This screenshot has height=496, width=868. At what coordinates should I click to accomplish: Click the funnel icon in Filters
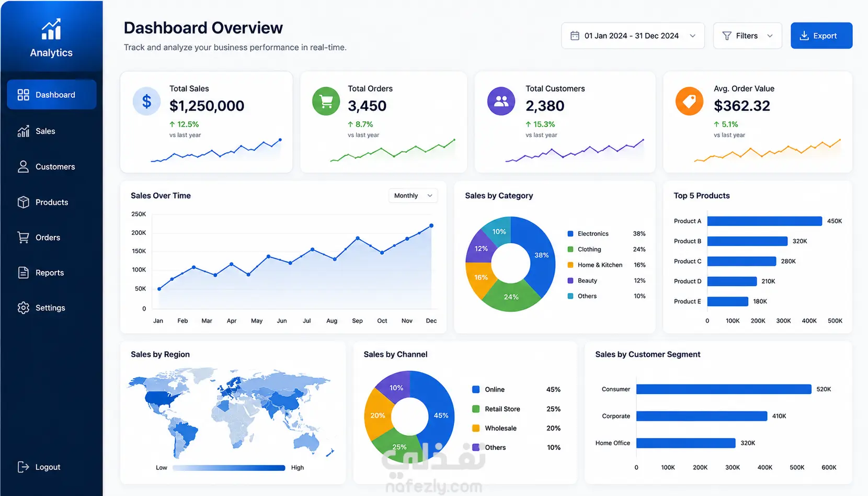click(727, 36)
